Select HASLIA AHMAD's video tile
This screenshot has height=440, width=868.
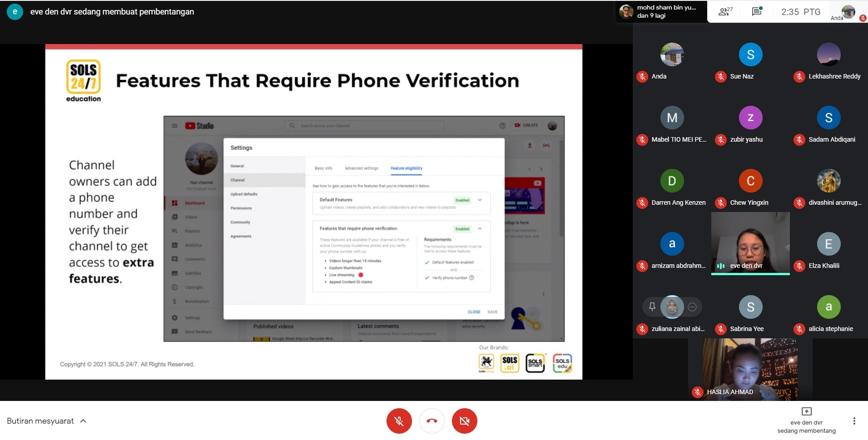click(x=750, y=368)
